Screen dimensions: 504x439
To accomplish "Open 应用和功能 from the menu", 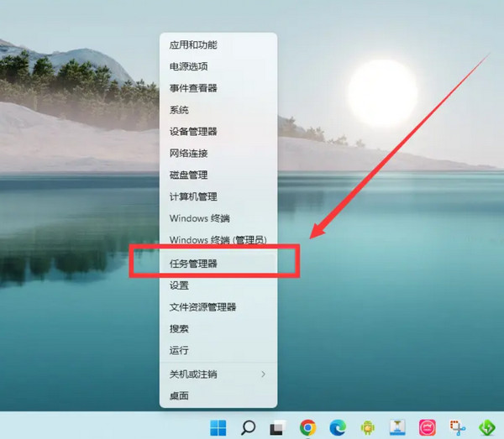I will tap(218, 45).
